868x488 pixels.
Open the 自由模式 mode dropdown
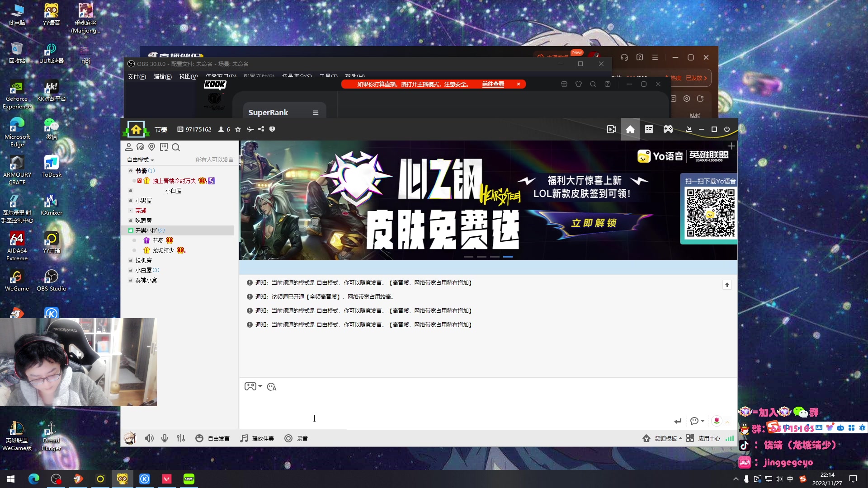pyautogui.click(x=141, y=160)
